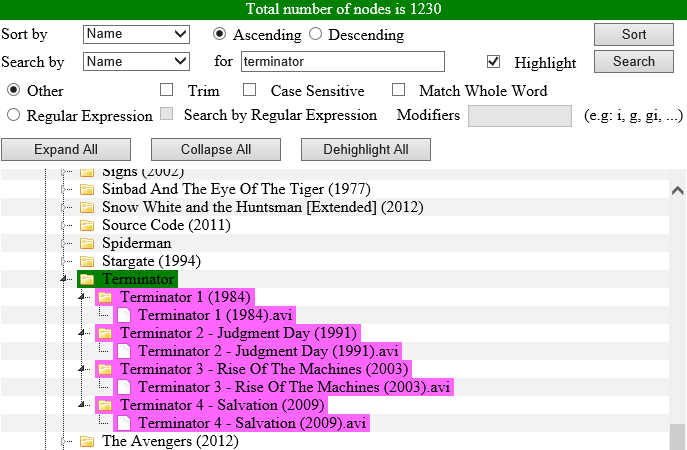Click the Snow White and the Huntsman folder icon
The height and width of the screenshot is (450, 687).
87,207
